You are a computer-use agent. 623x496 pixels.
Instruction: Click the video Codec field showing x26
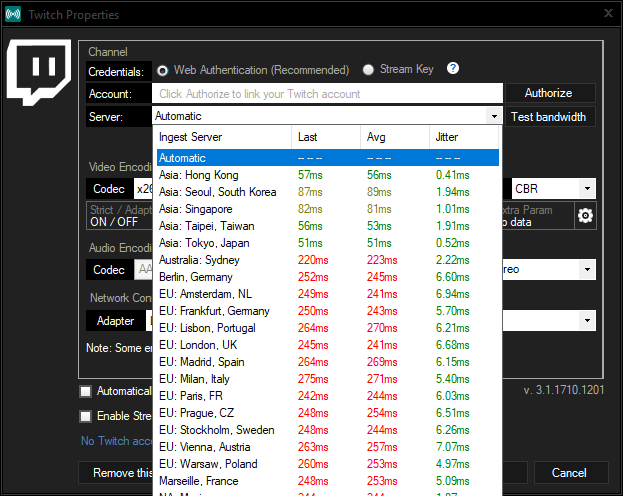coord(143,189)
